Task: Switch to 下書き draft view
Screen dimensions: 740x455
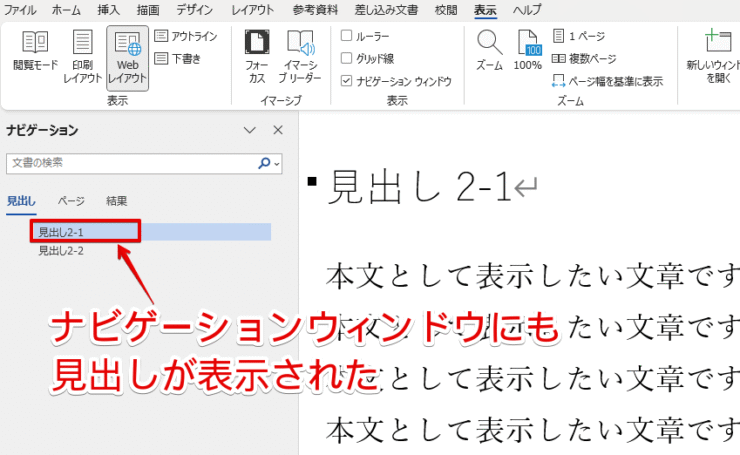Action: (x=178, y=59)
